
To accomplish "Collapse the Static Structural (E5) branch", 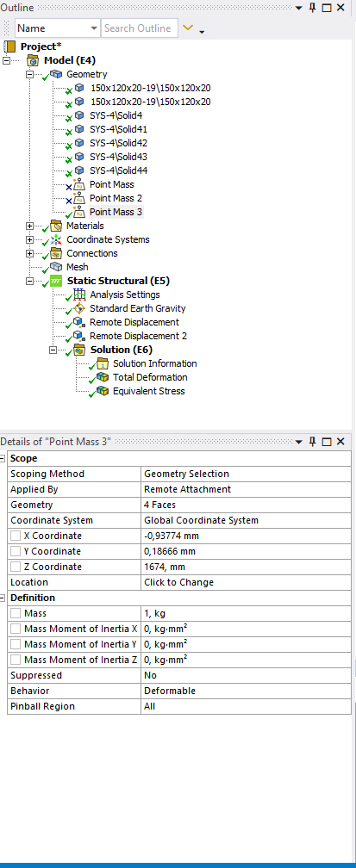I will click(30, 282).
